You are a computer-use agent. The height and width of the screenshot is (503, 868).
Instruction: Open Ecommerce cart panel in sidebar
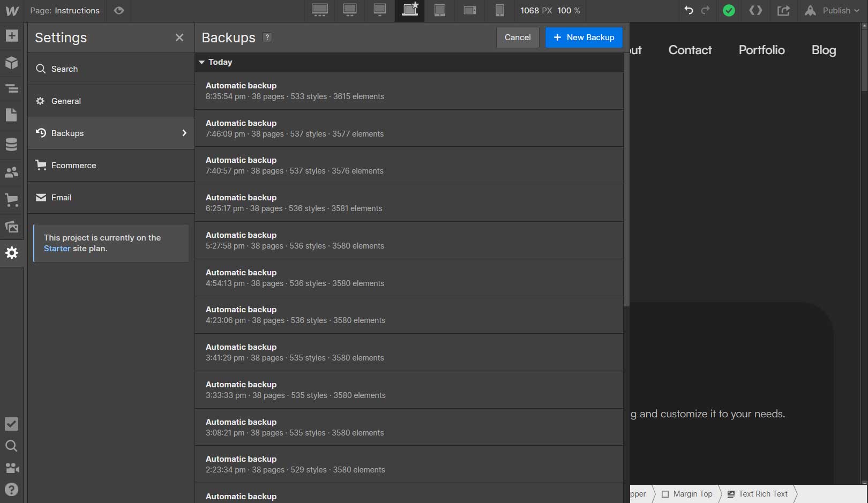pos(11,200)
